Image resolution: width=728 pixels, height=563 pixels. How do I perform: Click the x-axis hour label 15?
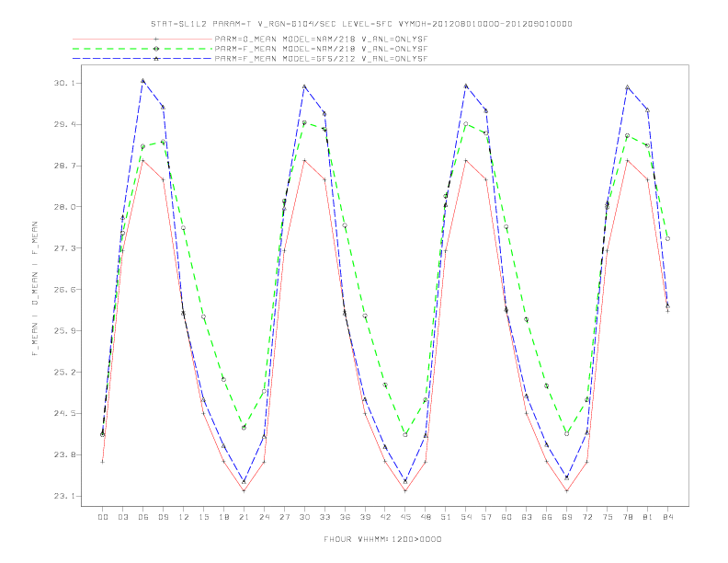coord(203,517)
